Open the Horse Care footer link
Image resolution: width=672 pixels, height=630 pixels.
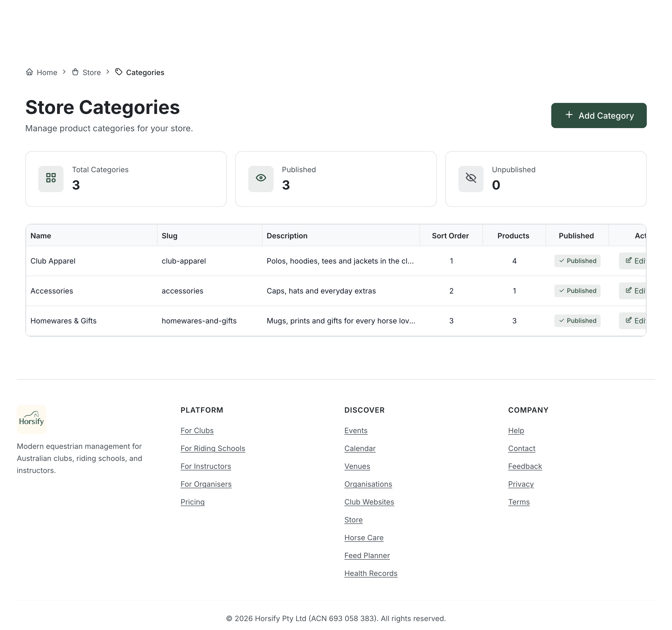364,538
